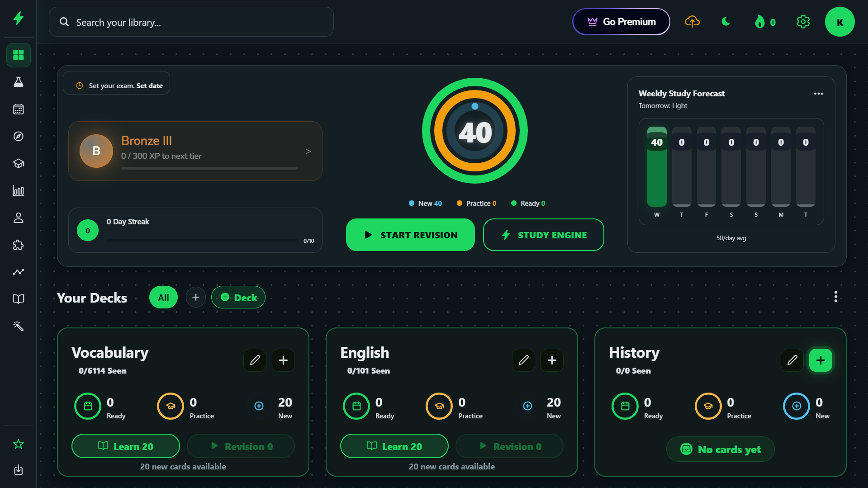Viewport: 868px width, 488px height.
Task: Edit the Vocabulary deck with pencil icon
Action: (x=255, y=360)
